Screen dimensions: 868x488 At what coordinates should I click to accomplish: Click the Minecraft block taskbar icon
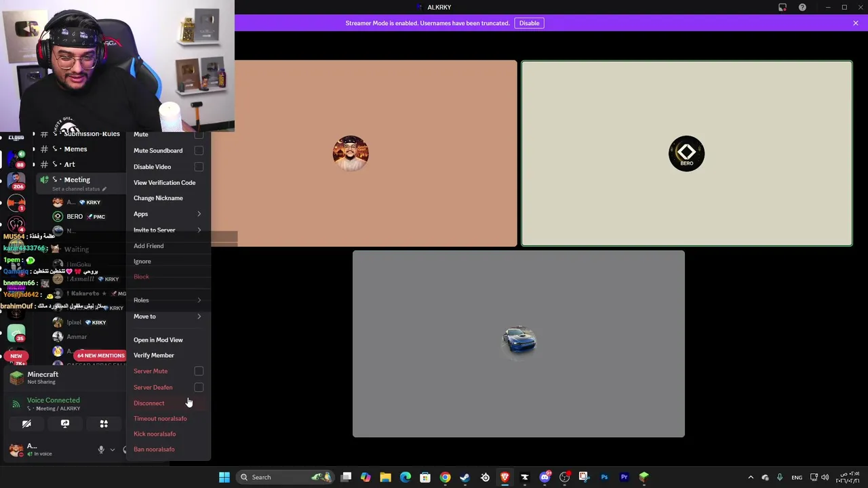pos(644,477)
